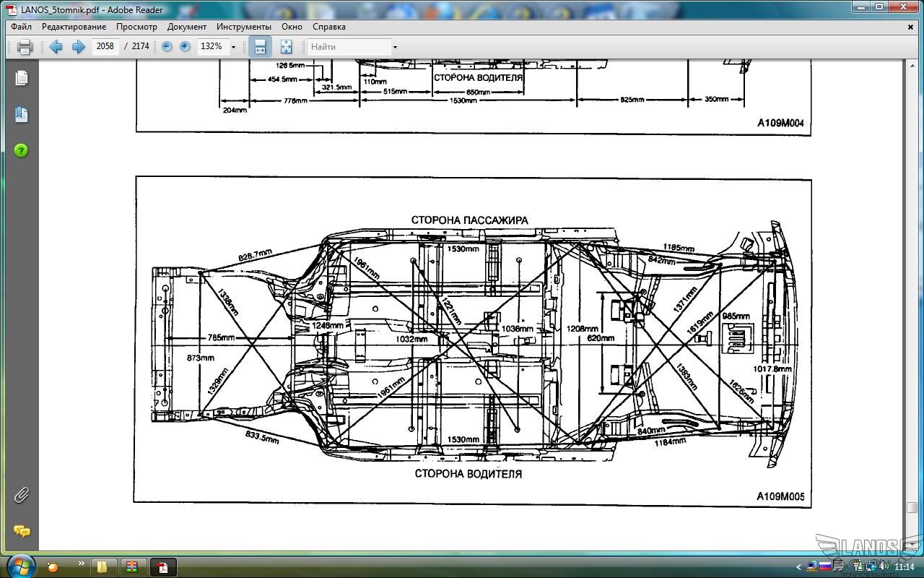This screenshot has width=924, height=578.
Task: Open the Attachments paperclip panel
Action: [x=22, y=495]
